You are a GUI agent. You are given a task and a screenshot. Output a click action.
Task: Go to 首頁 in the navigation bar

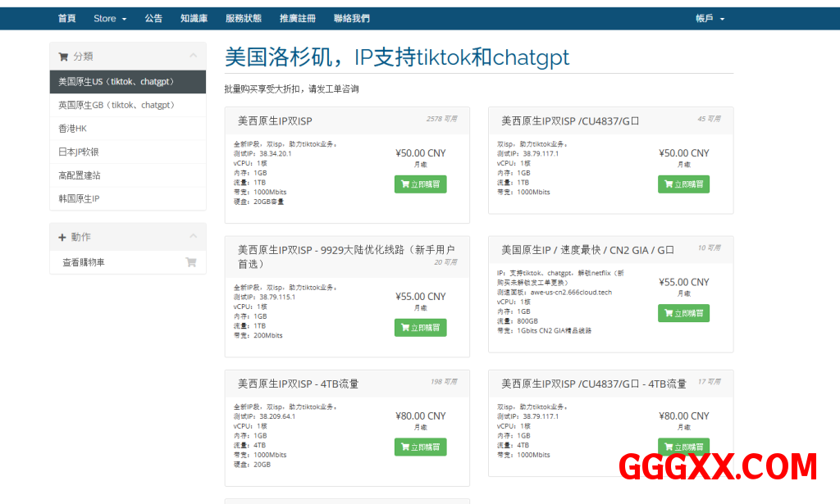[x=66, y=18]
